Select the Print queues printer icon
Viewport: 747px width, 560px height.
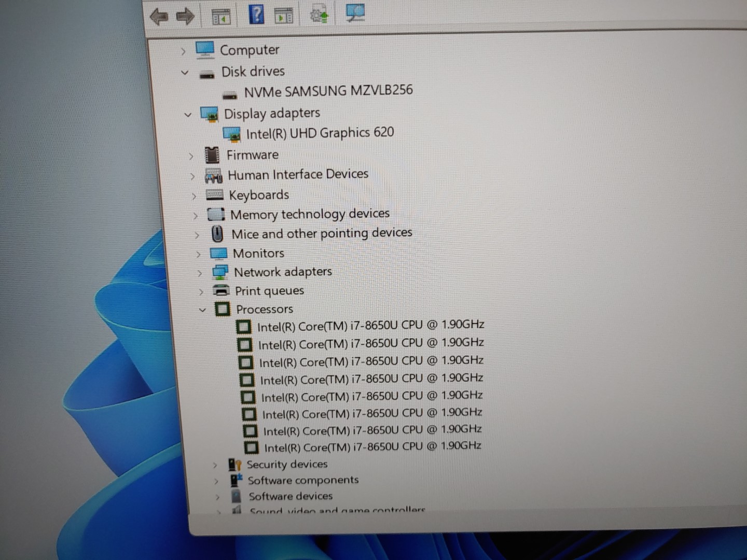click(x=221, y=290)
